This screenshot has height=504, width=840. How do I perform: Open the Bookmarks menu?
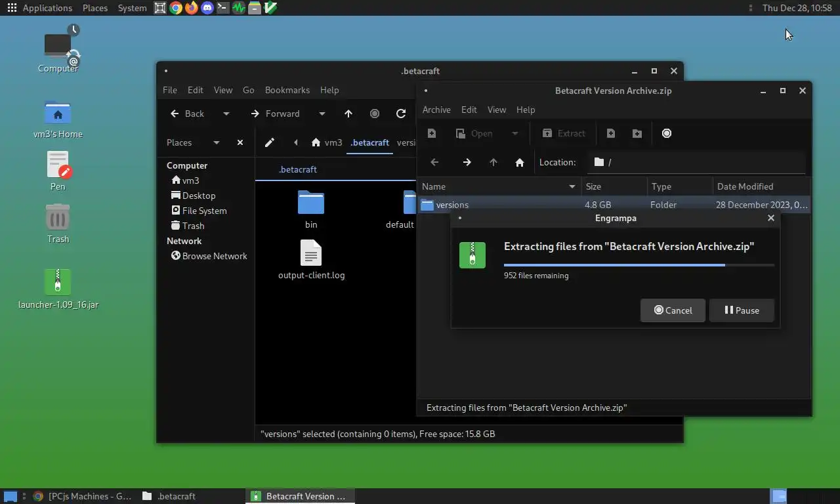tap(287, 90)
